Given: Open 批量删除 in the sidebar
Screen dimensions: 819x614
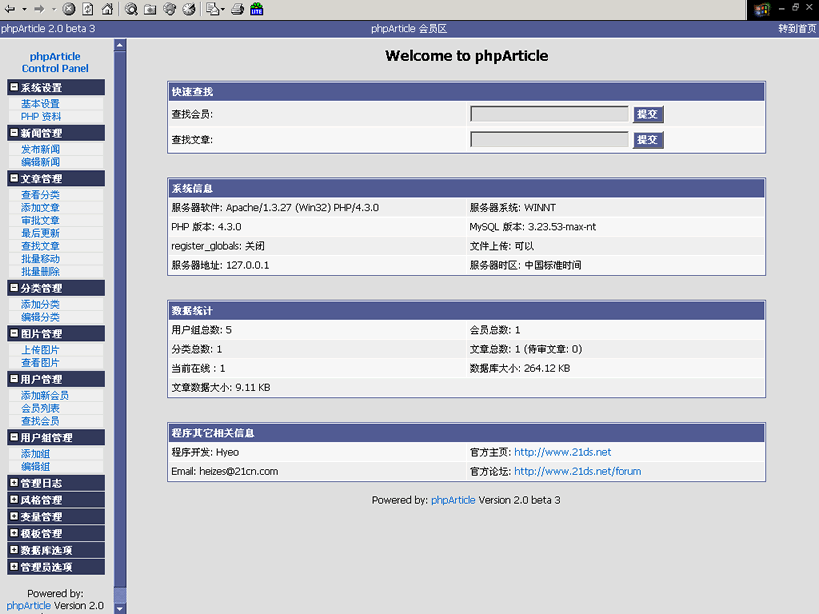Looking at the screenshot, I should 40,271.
